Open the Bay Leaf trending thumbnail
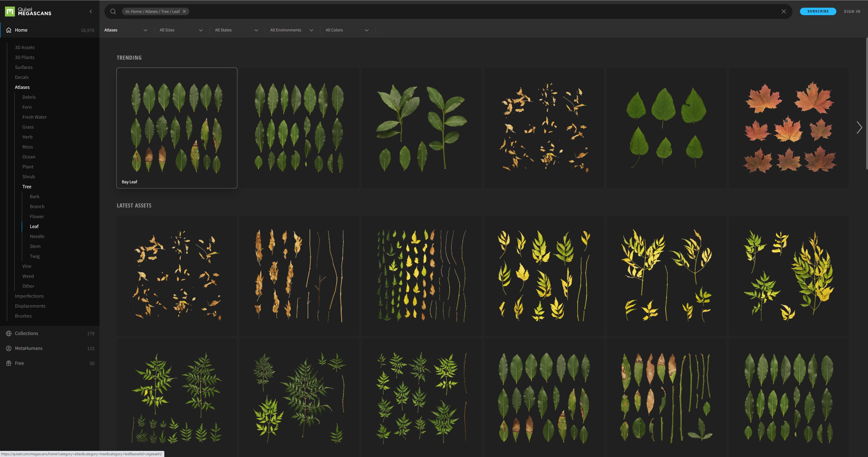Screen dimensions: 868x457 pos(177,128)
